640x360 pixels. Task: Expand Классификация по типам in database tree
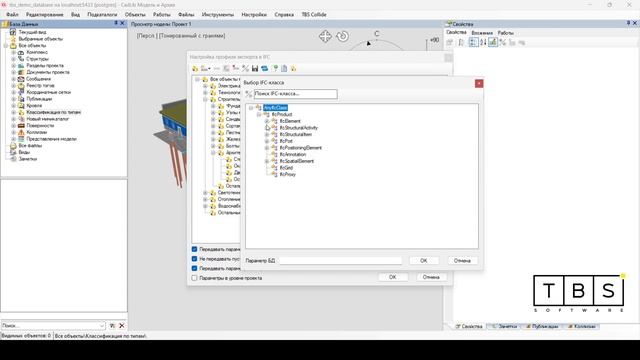tap(13, 112)
